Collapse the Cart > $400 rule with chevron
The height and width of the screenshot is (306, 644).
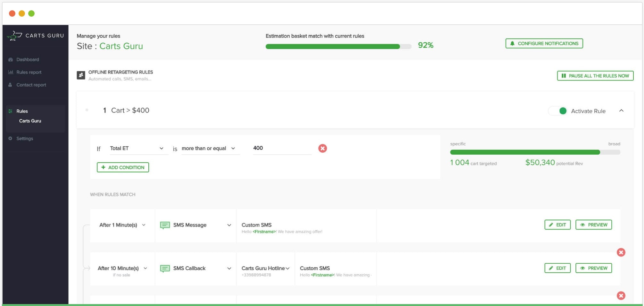pyautogui.click(x=621, y=111)
